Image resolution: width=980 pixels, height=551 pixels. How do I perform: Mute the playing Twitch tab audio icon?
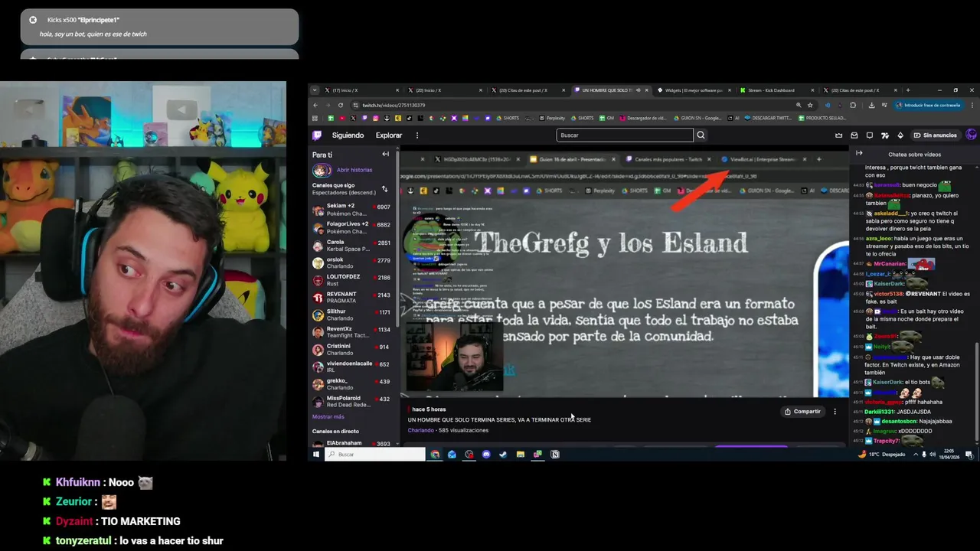[x=638, y=90]
